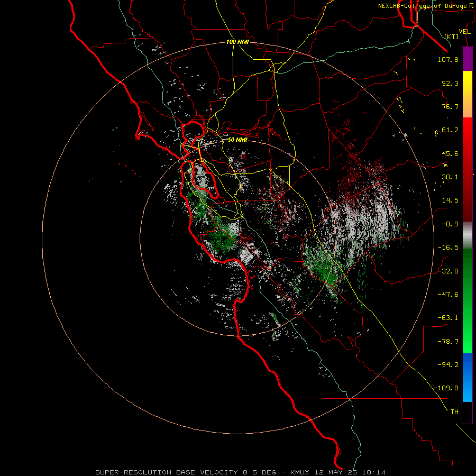
Task: Select the -16.5 legend value
Action: pos(448,248)
